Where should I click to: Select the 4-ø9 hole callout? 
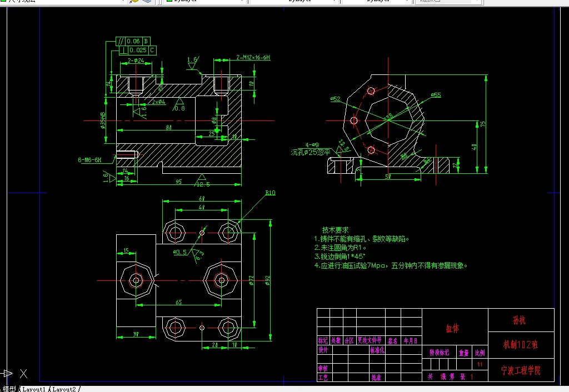click(312, 145)
